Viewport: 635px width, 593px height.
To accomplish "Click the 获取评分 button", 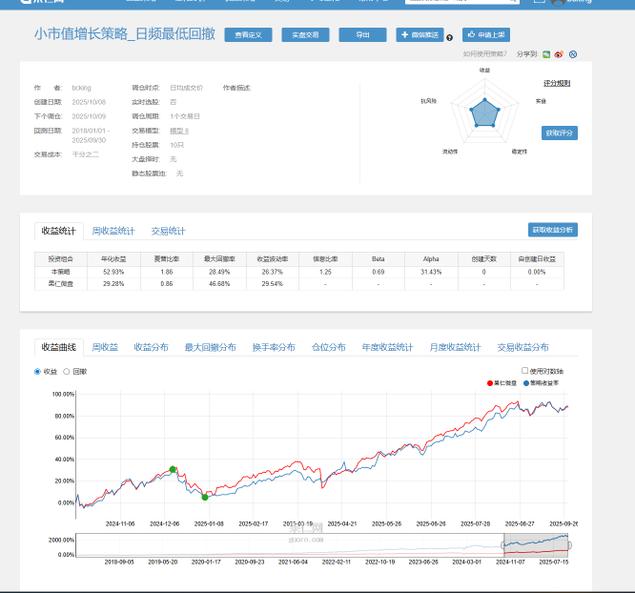I will (557, 132).
